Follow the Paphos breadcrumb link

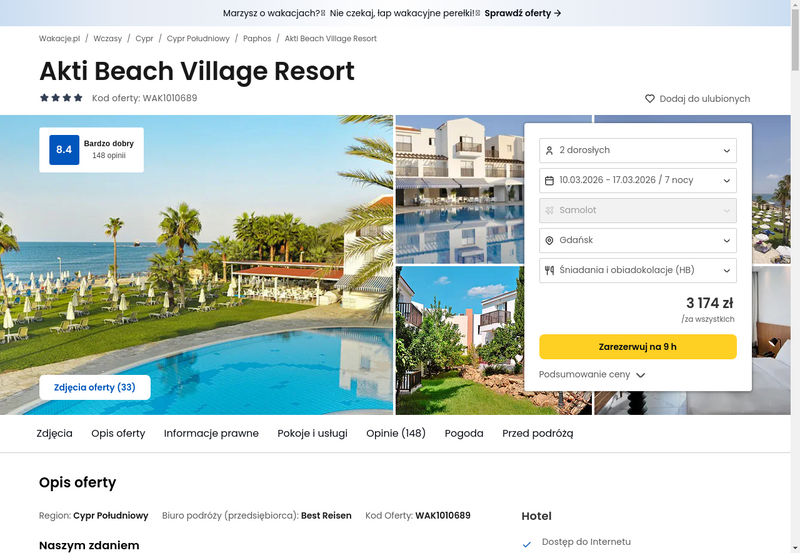pyautogui.click(x=257, y=38)
